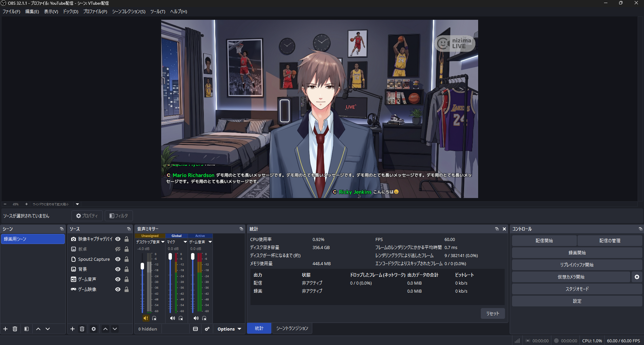This screenshot has height=345, width=644.
Task: Open preview scaling dropdown arrow
Action: click(x=78, y=204)
